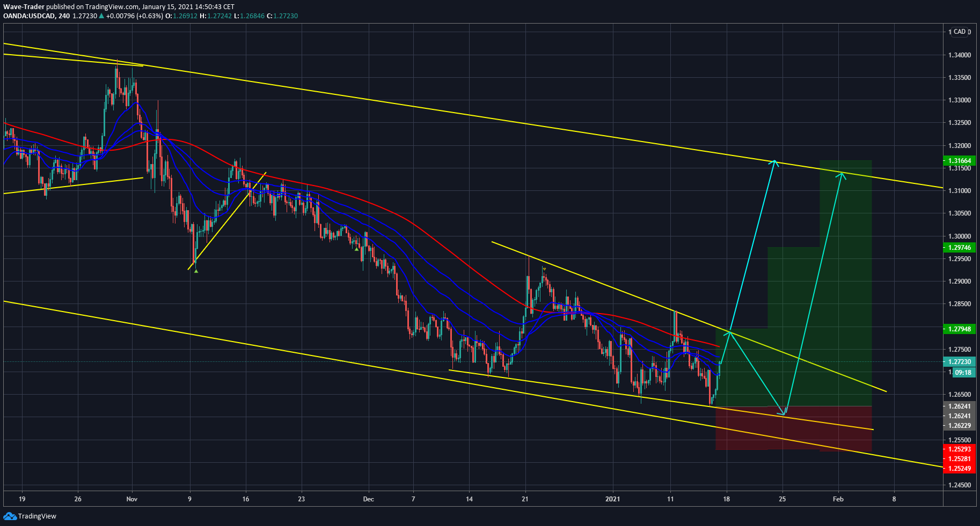Click the 19 date label on time axis
980x526 pixels.
coord(21,499)
